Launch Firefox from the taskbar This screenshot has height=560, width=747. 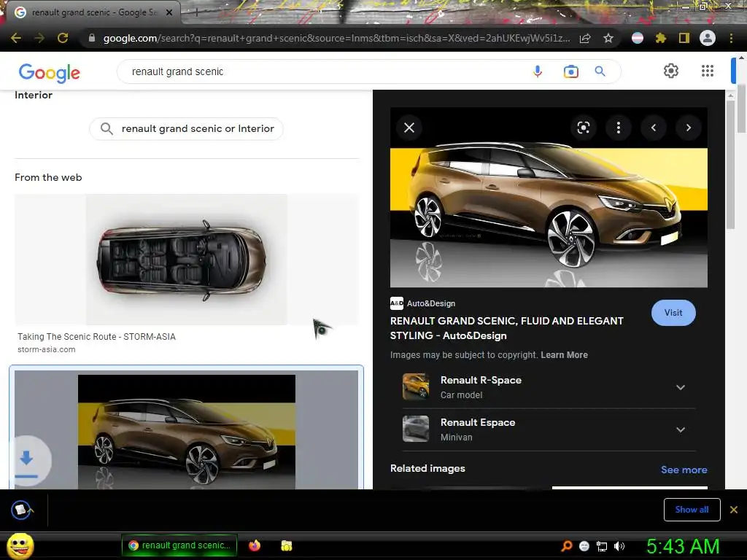point(255,545)
